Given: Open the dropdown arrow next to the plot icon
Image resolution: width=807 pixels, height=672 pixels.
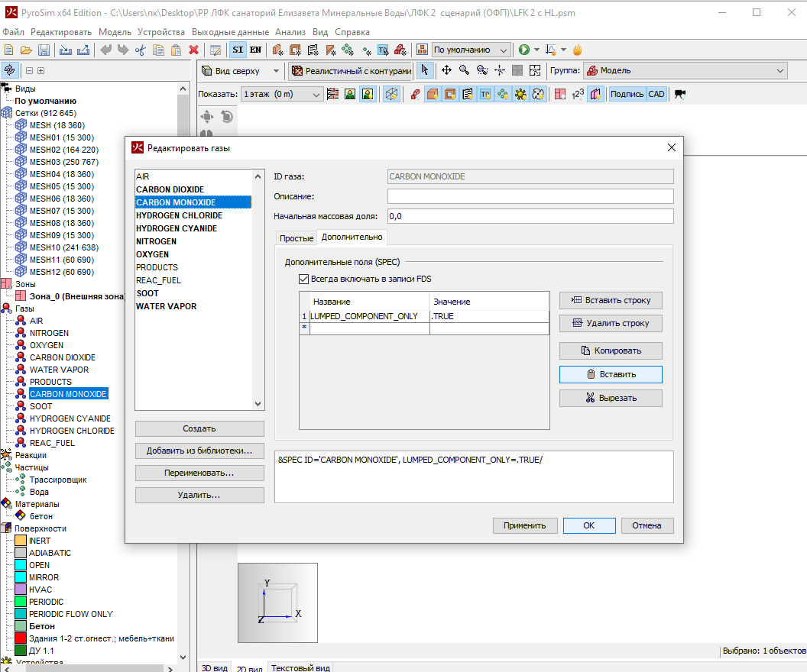Looking at the screenshot, I should [563, 50].
